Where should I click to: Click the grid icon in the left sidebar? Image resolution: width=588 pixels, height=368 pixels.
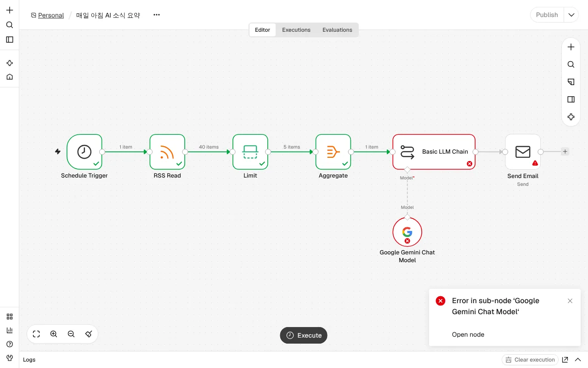tap(10, 316)
